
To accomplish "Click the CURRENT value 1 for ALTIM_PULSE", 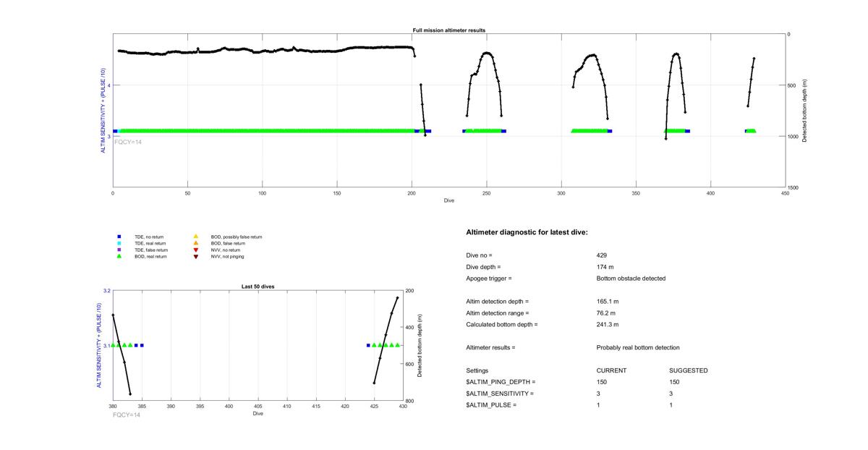I will pos(599,405).
